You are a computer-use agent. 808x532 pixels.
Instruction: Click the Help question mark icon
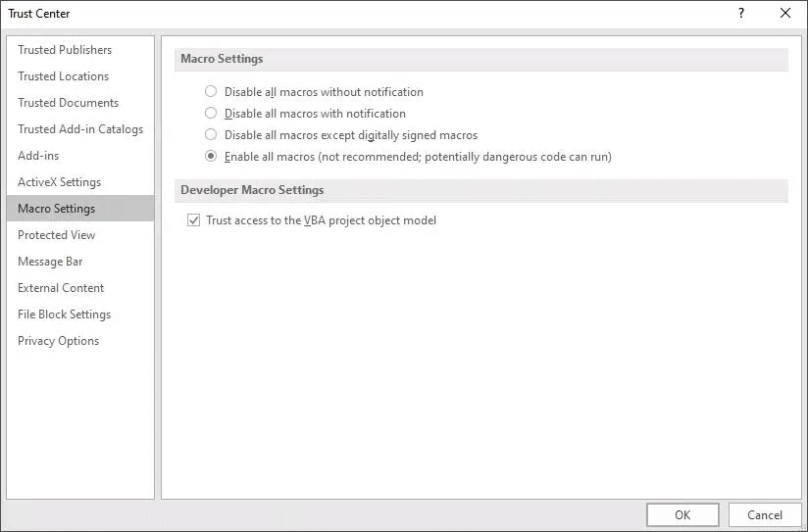pyautogui.click(x=740, y=14)
